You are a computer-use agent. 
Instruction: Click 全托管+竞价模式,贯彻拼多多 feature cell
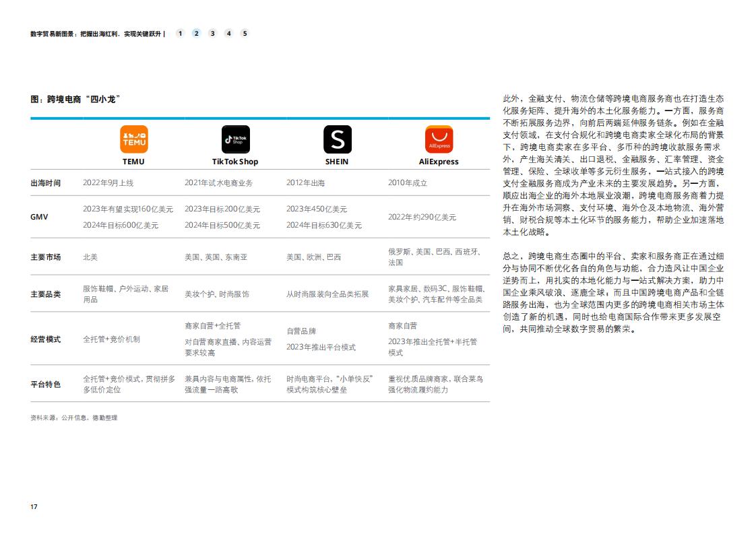[x=129, y=384]
